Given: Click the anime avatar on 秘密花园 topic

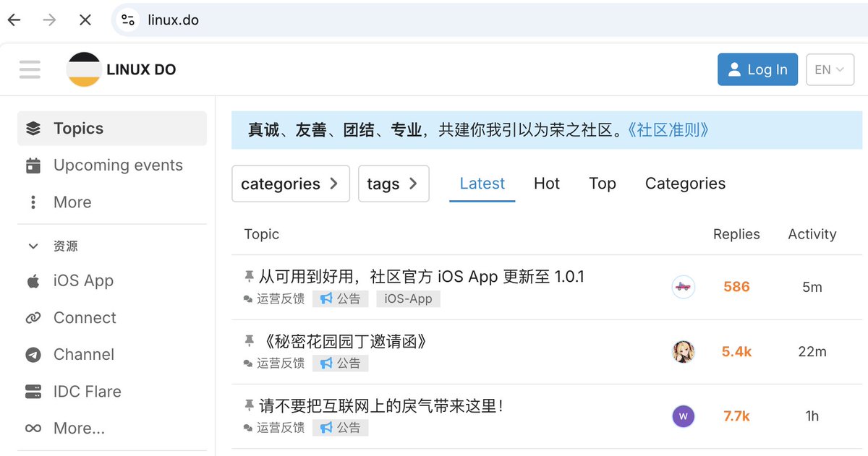Looking at the screenshot, I should tap(684, 352).
